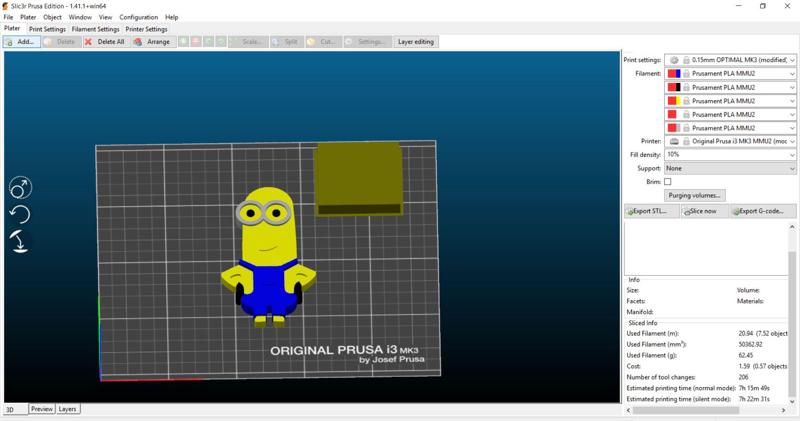
Task: Click the Slice now button
Action: (x=704, y=211)
